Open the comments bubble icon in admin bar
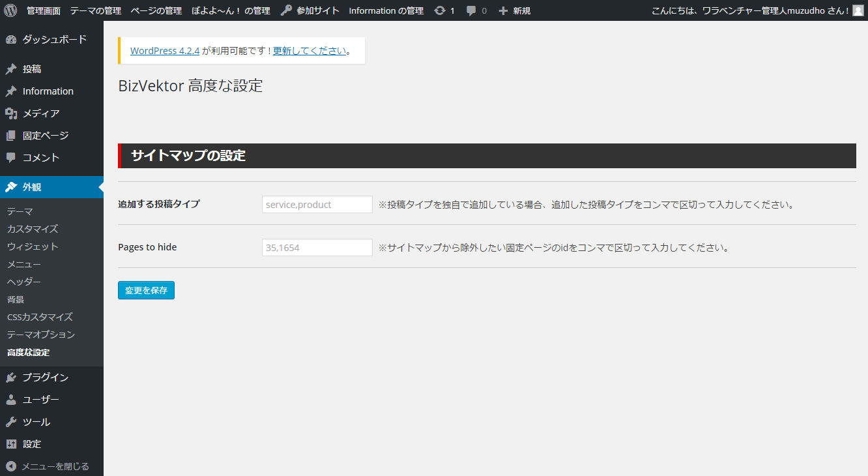The image size is (868, 476). (471, 11)
